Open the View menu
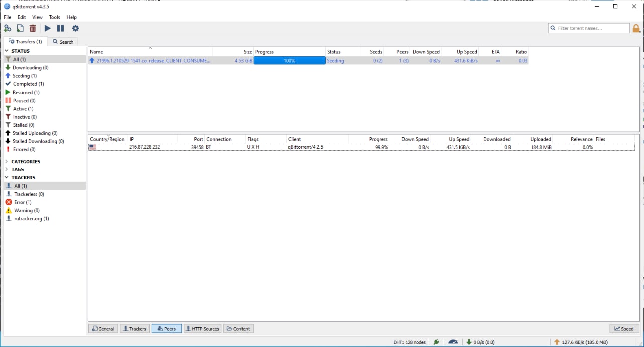The image size is (644, 347). (37, 17)
